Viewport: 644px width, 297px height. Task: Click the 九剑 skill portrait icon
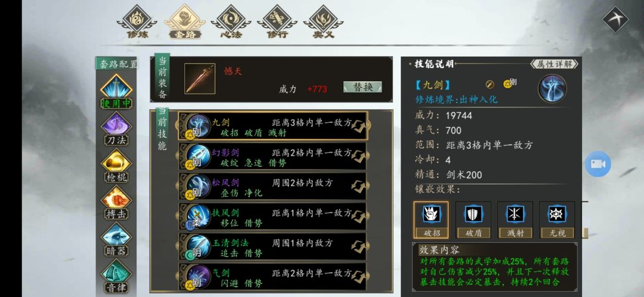(552, 88)
